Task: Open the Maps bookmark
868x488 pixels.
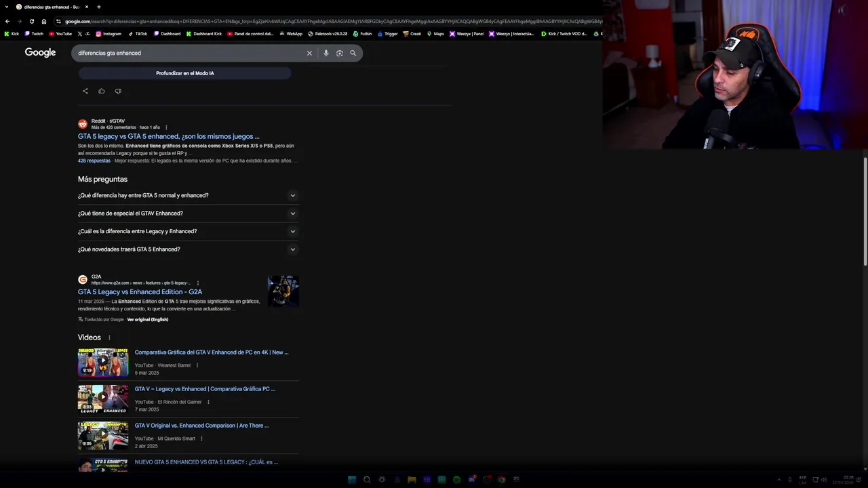Action: point(435,34)
